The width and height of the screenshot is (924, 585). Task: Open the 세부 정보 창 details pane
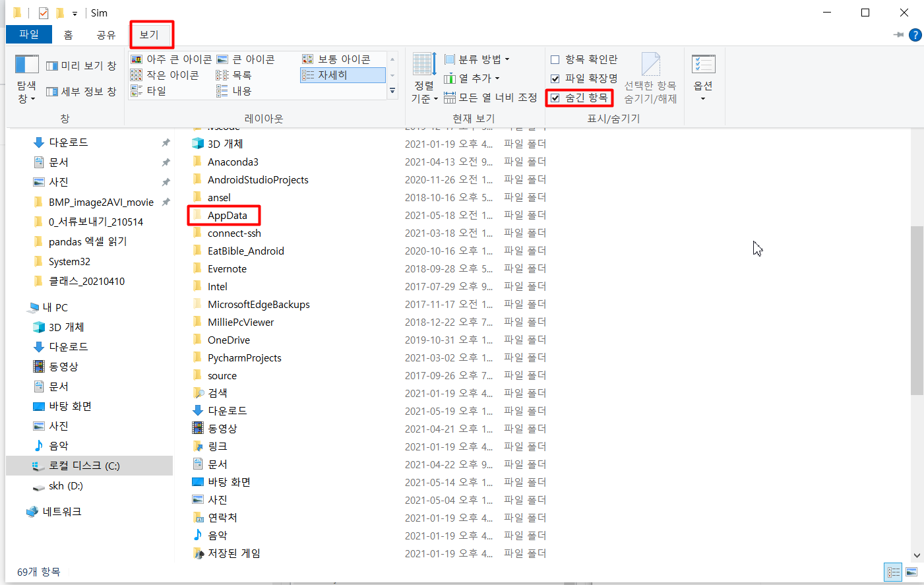pyautogui.click(x=81, y=91)
